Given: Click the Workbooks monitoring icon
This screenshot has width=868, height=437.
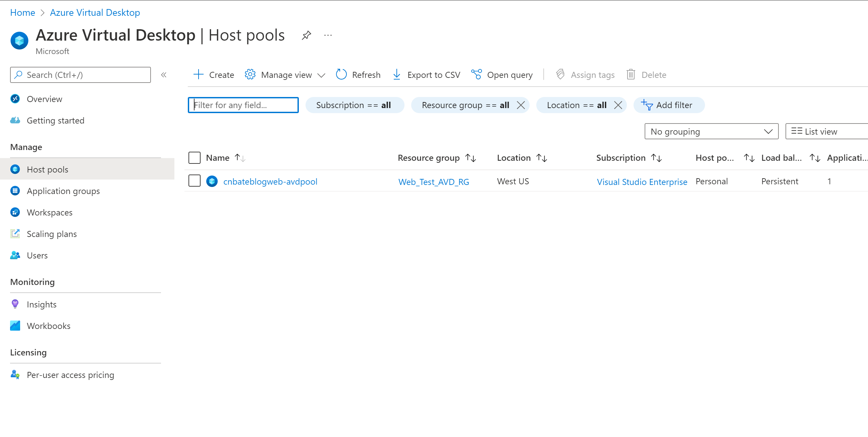Looking at the screenshot, I should (x=15, y=326).
